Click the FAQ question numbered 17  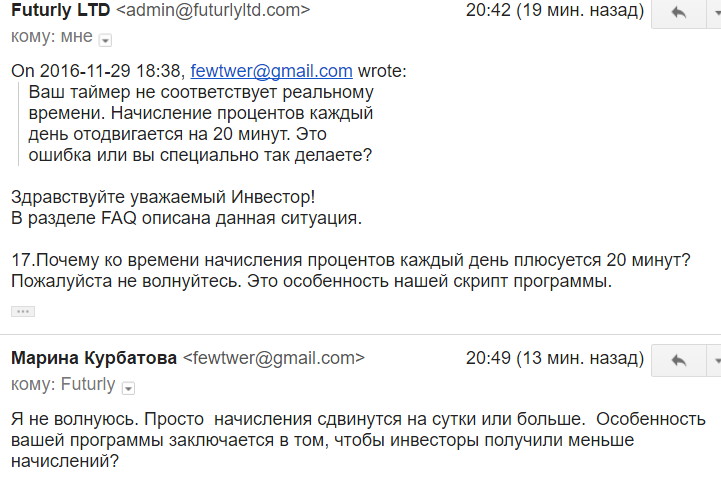click(350, 260)
